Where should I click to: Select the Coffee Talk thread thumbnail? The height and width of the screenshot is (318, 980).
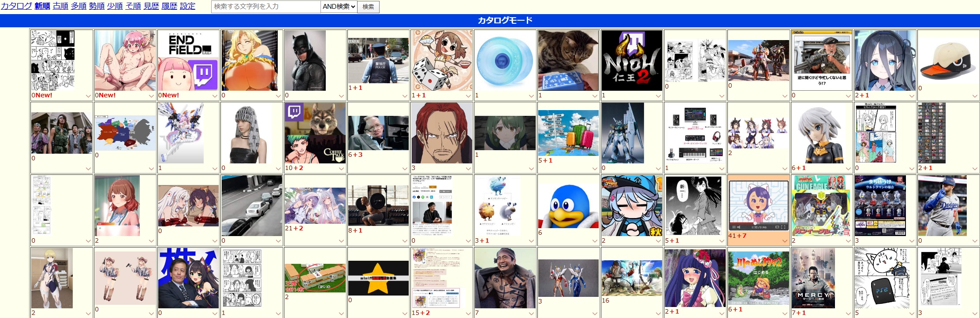(x=315, y=133)
